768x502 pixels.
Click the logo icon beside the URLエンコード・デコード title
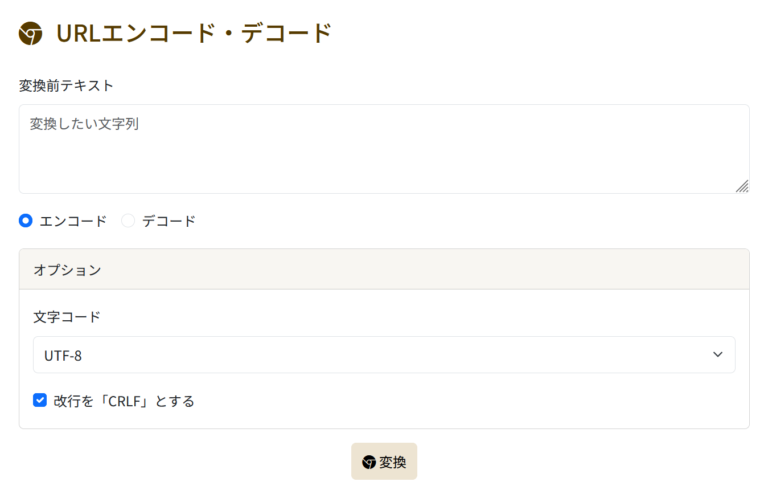(x=30, y=34)
